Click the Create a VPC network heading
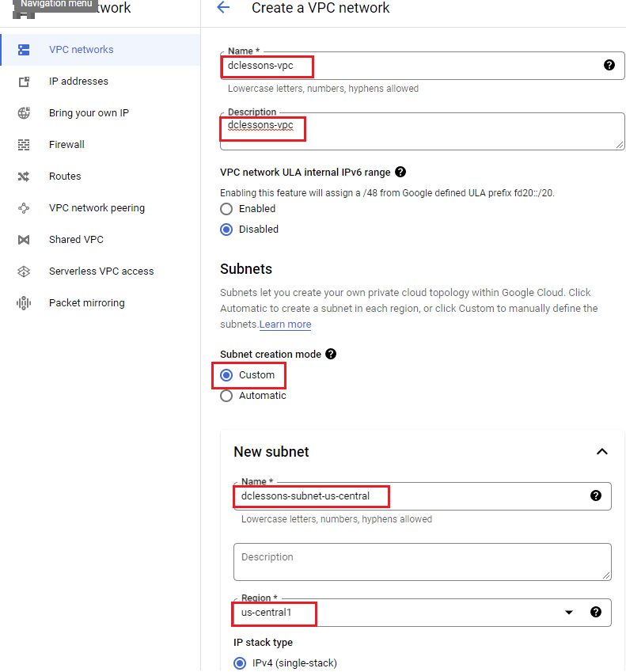The width and height of the screenshot is (626, 672). coord(321,8)
